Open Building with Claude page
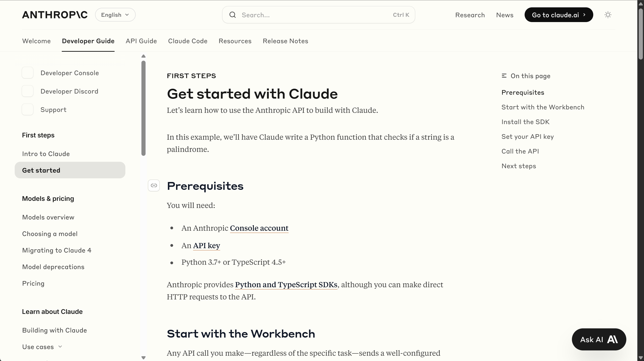Image resolution: width=644 pixels, height=361 pixels. tap(54, 330)
